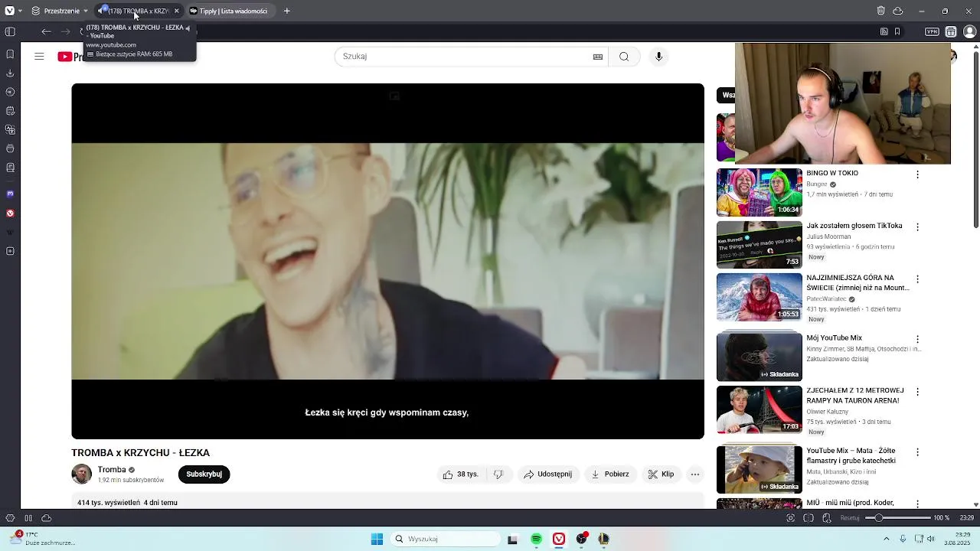Click Resetuj zoom in status bar
Image resolution: width=980 pixels, height=551 pixels.
pyautogui.click(x=850, y=518)
